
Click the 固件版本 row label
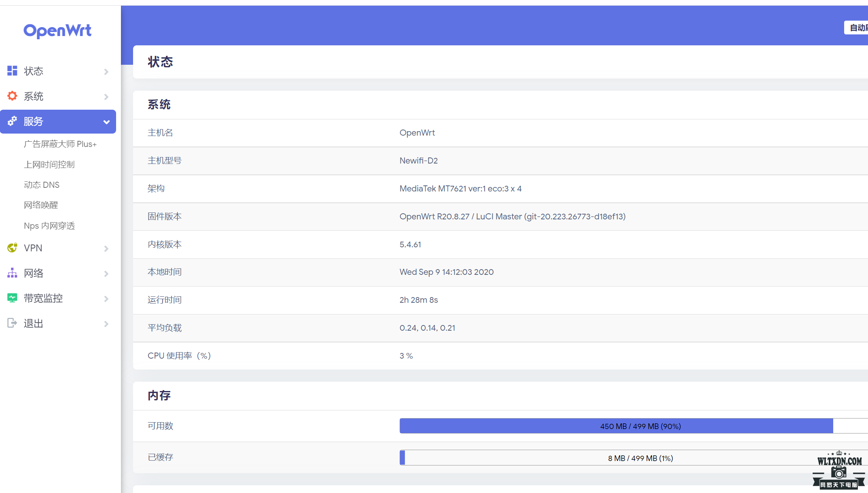(165, 217)
